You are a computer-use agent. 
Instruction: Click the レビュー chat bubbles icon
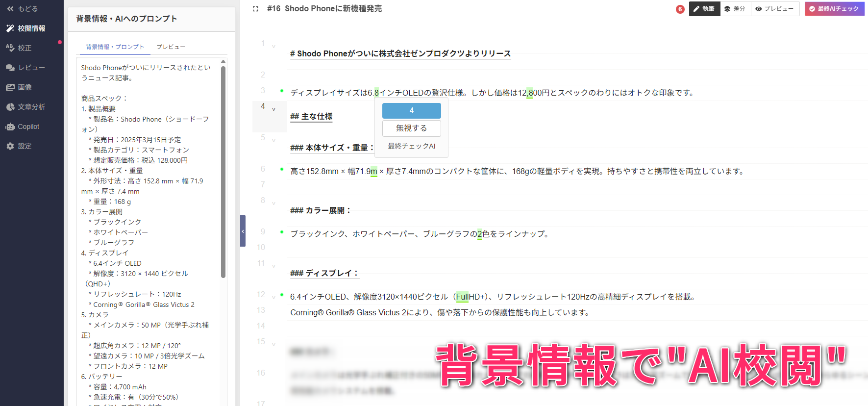click(10, 68)
